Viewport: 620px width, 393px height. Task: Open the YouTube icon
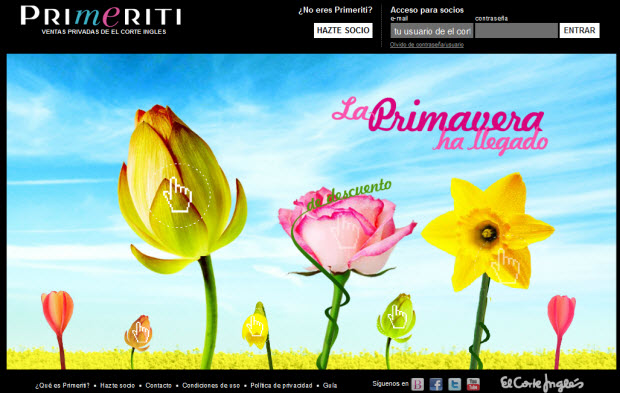(x=473, y=384)
